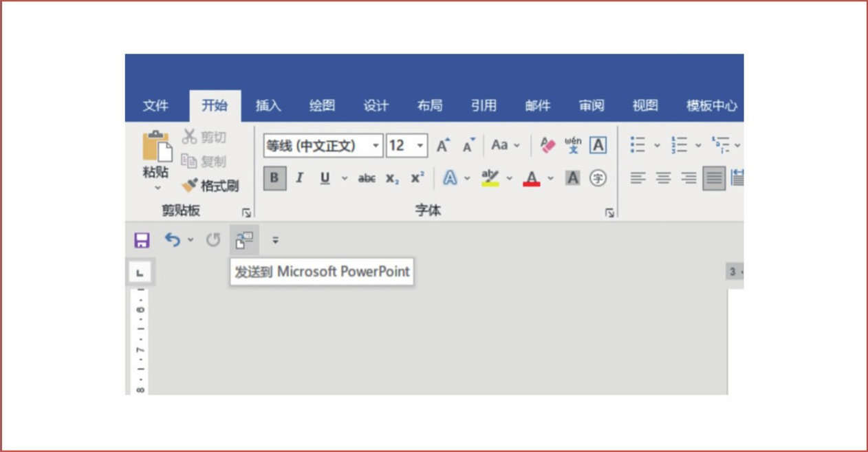Expand the text effects dropdown arrow
The width and height of the screenshot is (868, 452).
tap(468, 178)
